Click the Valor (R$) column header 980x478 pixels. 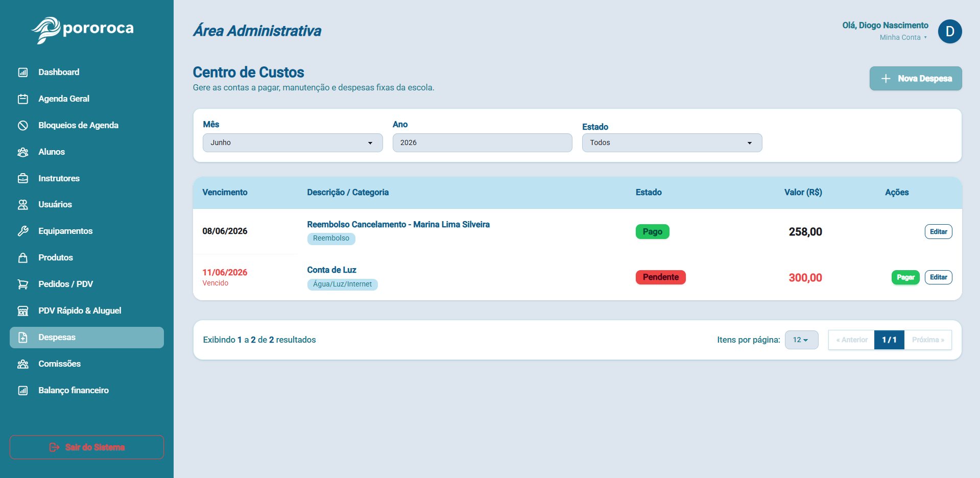pos(803,193)
